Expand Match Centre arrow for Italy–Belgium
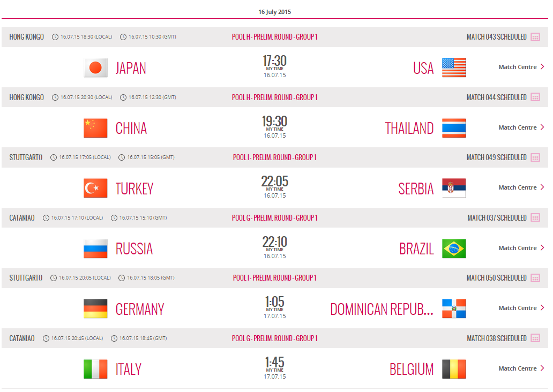The height and width of the screenshot is (392, 553). [x=542, y=368]
